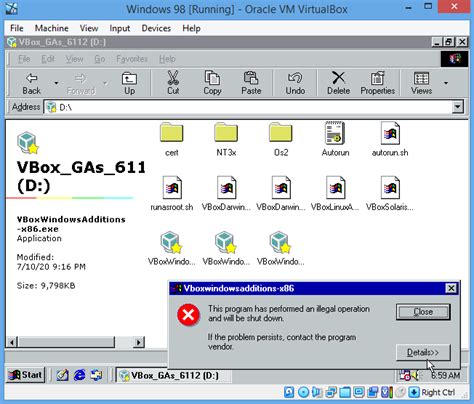The height and width of the screenshot is (404, 474).
Task: Launch Internet Explorer from quick launch
Action: click(x=79, y=375)
